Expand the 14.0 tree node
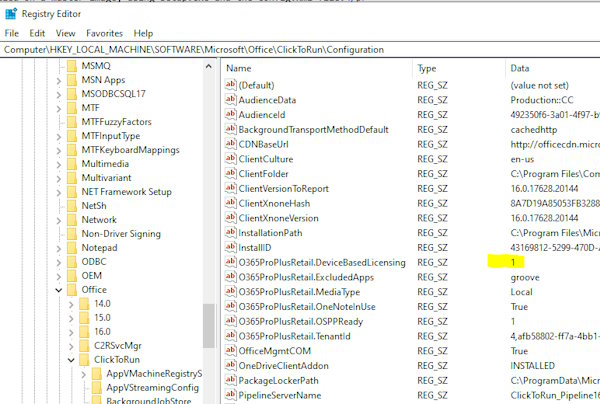Screen dimensions: 600x404 (71, 305)
